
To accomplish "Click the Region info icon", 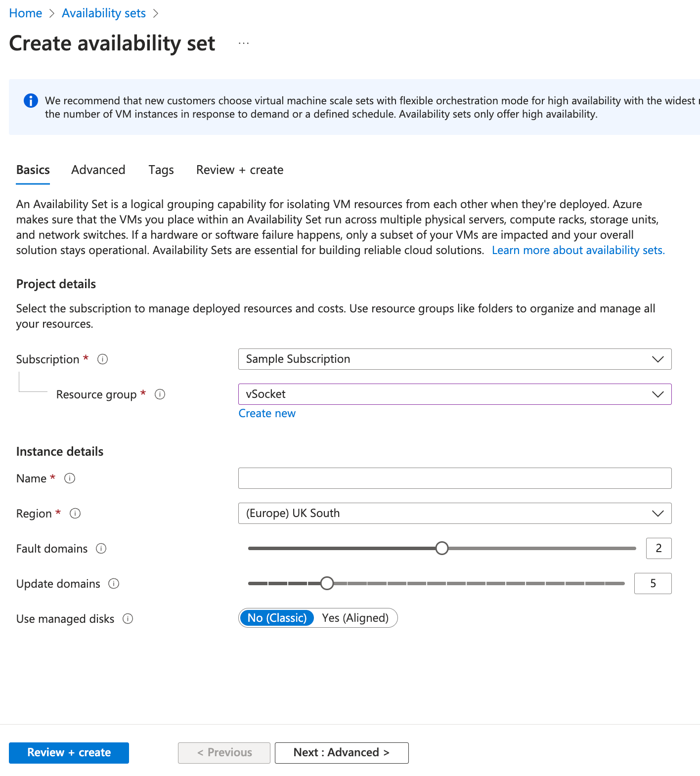I will pyautogui.click(x=75, y=514).
